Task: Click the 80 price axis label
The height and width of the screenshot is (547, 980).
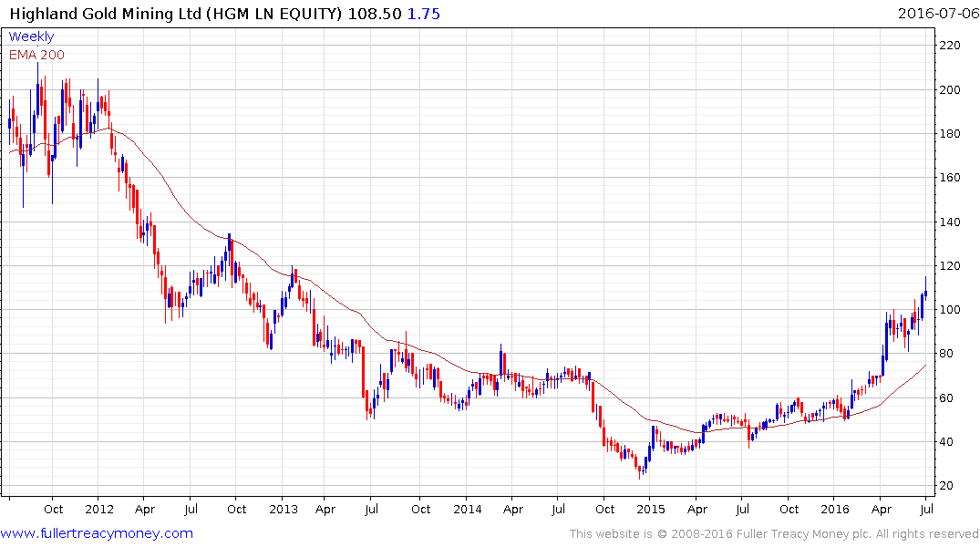Action: coord(946,354)
